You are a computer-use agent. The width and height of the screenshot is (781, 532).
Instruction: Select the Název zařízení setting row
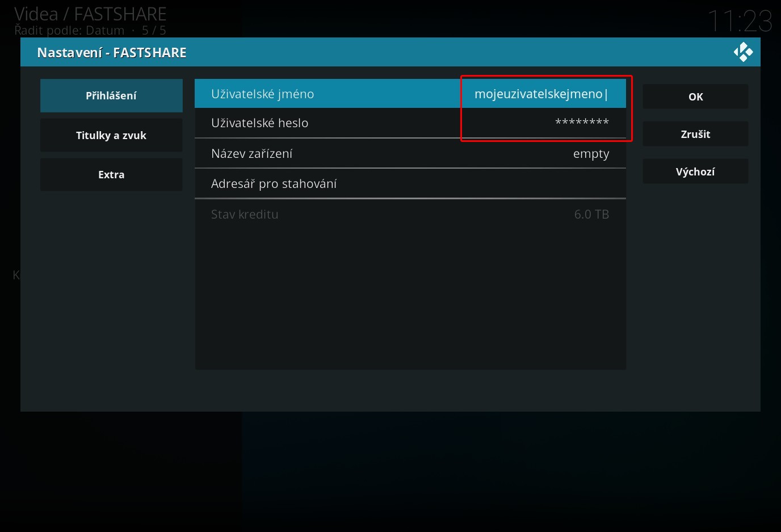[410, 153]
